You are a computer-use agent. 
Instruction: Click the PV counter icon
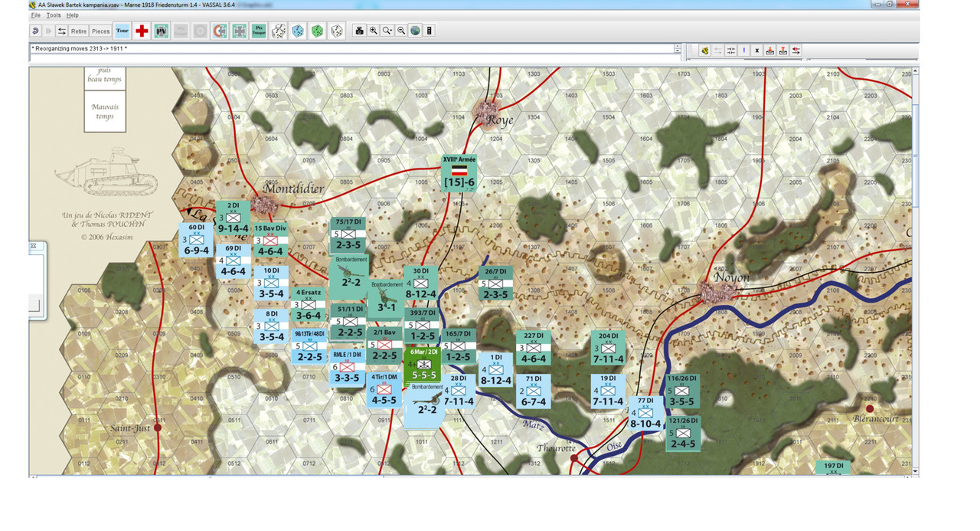[161, 31]
